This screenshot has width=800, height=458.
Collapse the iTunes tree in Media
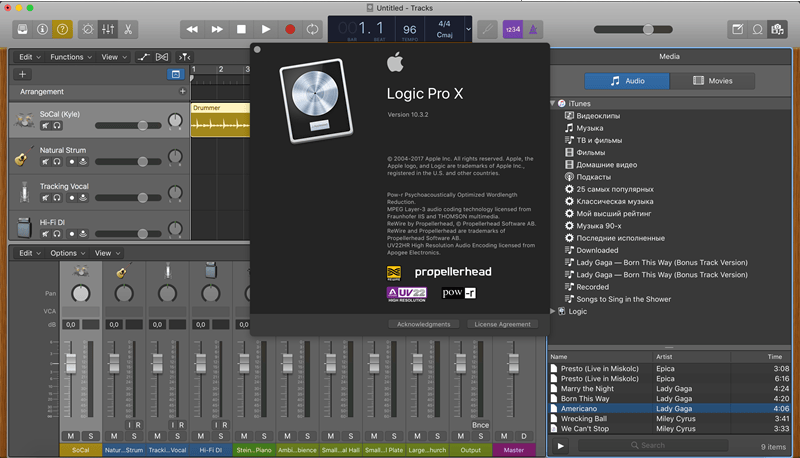pyautogui.click(x=553, y=104)
